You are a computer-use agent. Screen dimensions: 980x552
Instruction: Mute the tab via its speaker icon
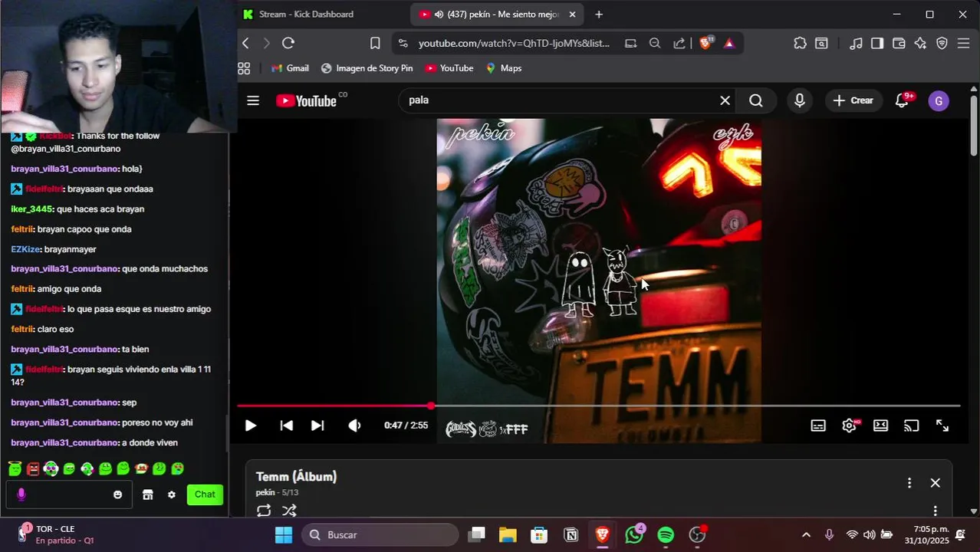pos(439,14)
